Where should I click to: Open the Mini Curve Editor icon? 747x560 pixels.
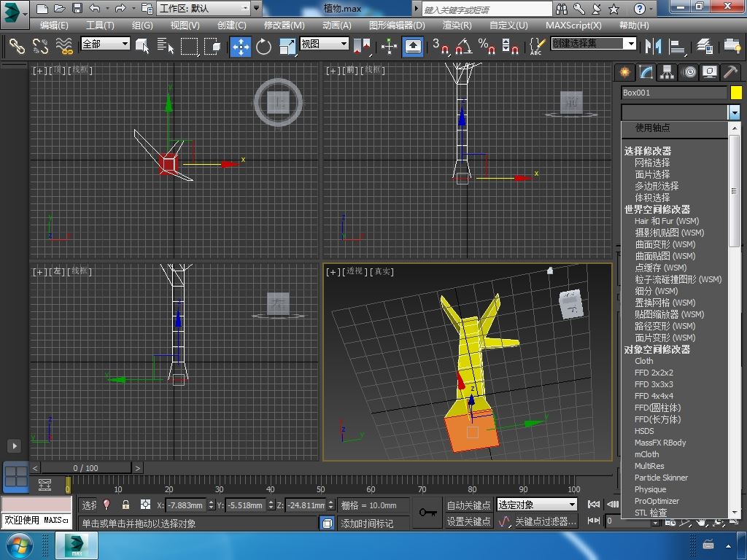[x=44, y=485]
